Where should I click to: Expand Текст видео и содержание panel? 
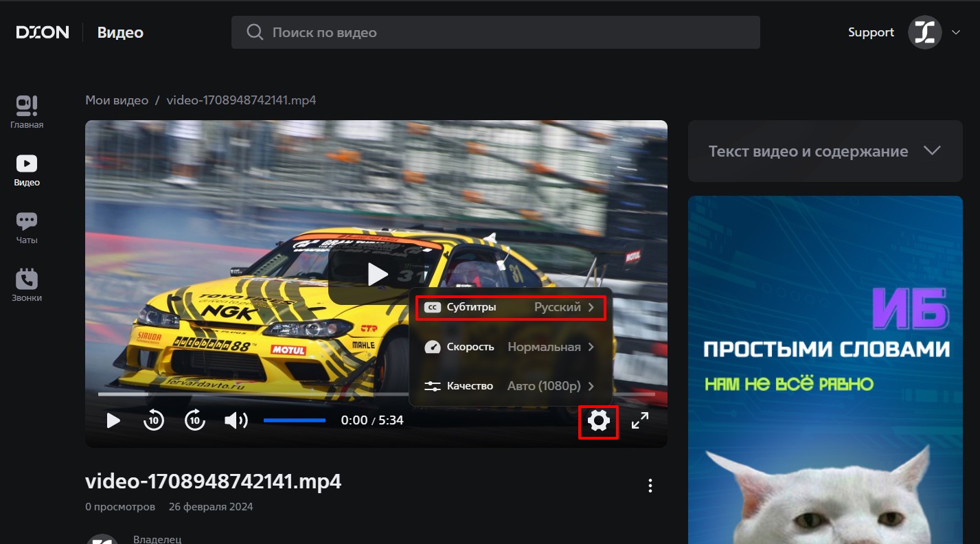pyautogui.click(x=825, y=151)
